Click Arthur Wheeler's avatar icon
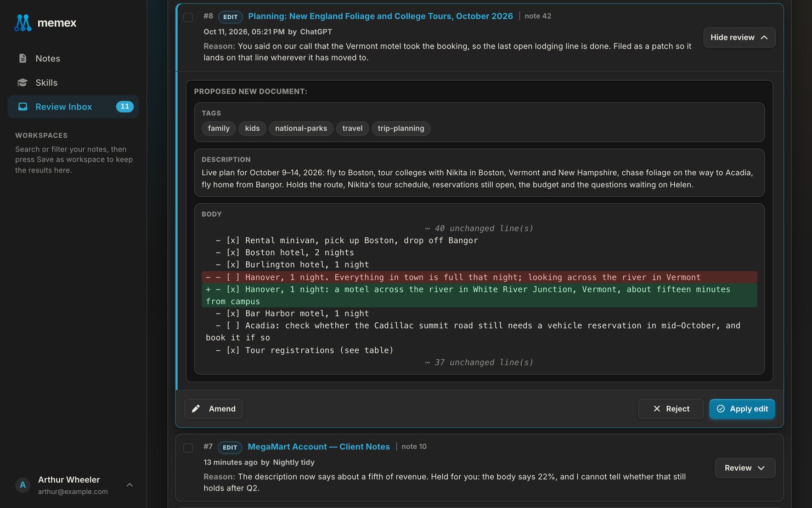812x508 pixels. (22, 485)
